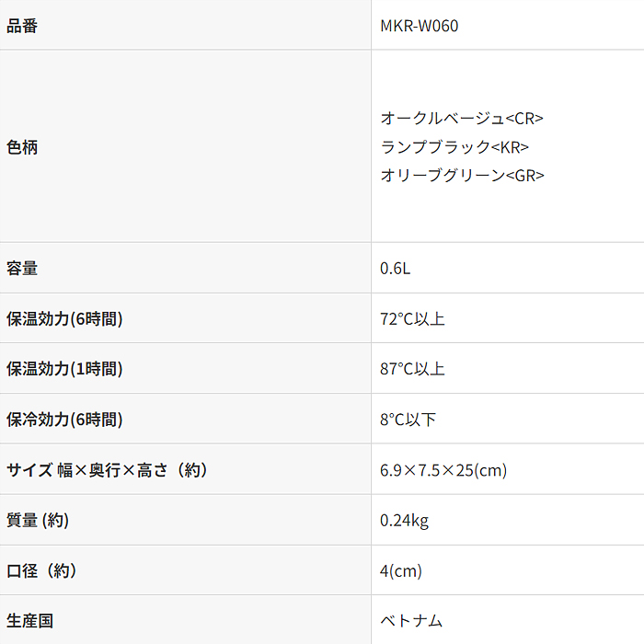Select the ランプブラック<KR> color text

tap(454, 147)
